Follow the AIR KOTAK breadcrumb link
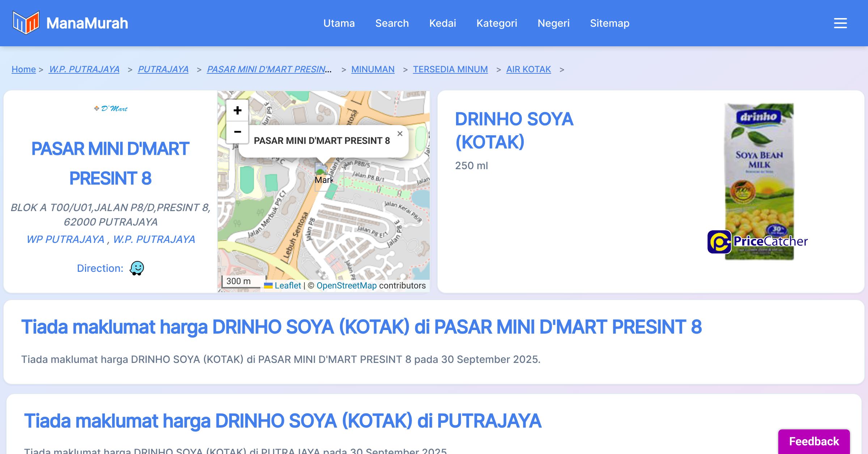This screenshot has width=868, height=454. 528,69
